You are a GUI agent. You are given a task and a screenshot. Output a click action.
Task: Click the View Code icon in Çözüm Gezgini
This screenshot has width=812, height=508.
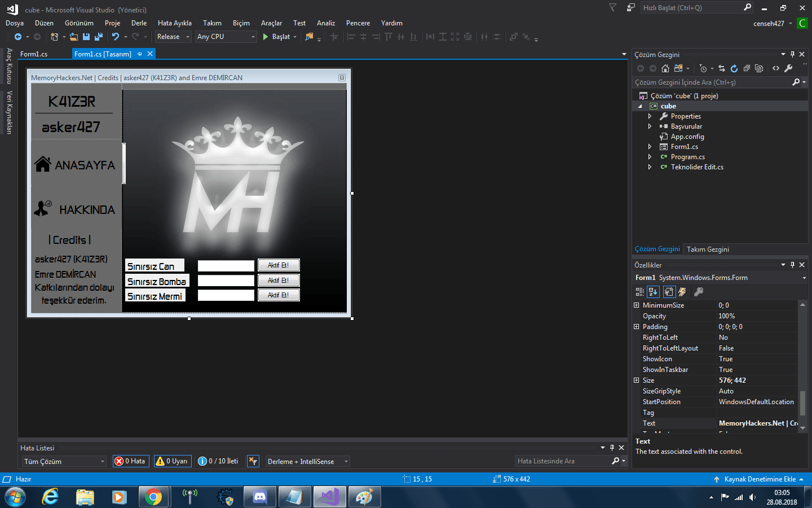[776, 68]
